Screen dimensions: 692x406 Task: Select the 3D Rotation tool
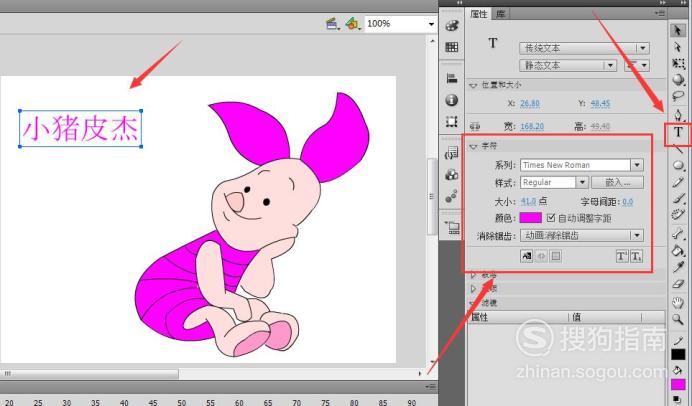click(678, 80)
